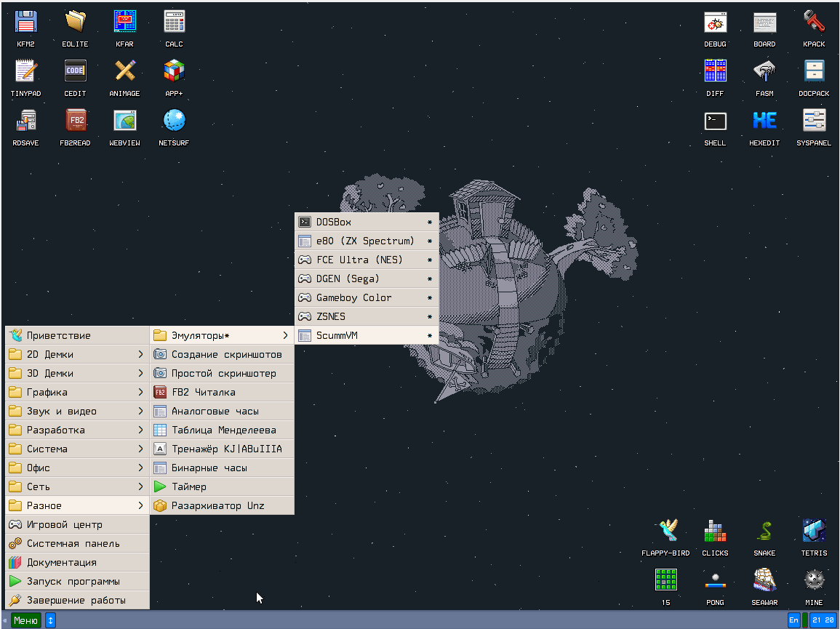Launch the MINE game icon
840x629 pixels.
click(x=814, y=581)
